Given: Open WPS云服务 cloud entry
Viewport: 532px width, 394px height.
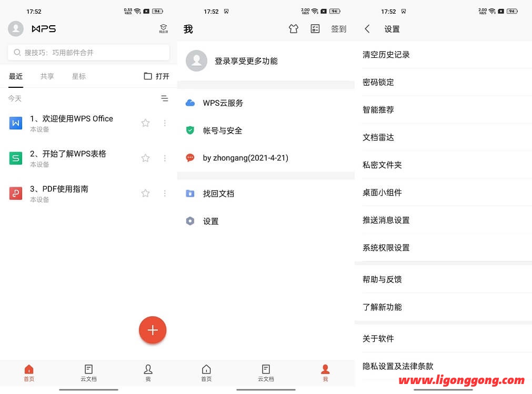Looking at the screenshot, I should click(x=266, y=103).
